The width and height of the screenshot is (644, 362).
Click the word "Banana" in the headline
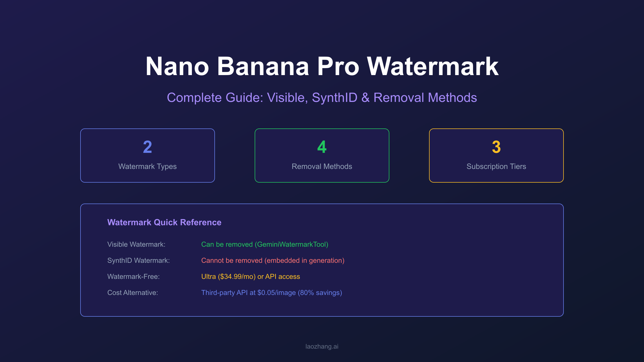point(263,67)
